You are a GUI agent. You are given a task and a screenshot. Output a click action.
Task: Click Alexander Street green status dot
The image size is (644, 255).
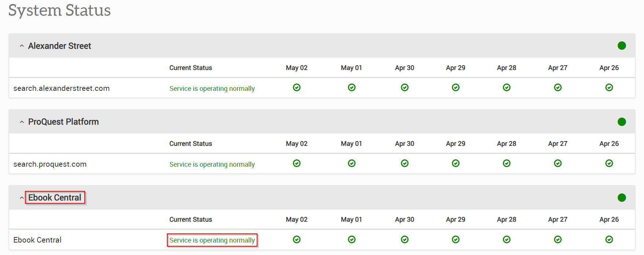(622, 46)
